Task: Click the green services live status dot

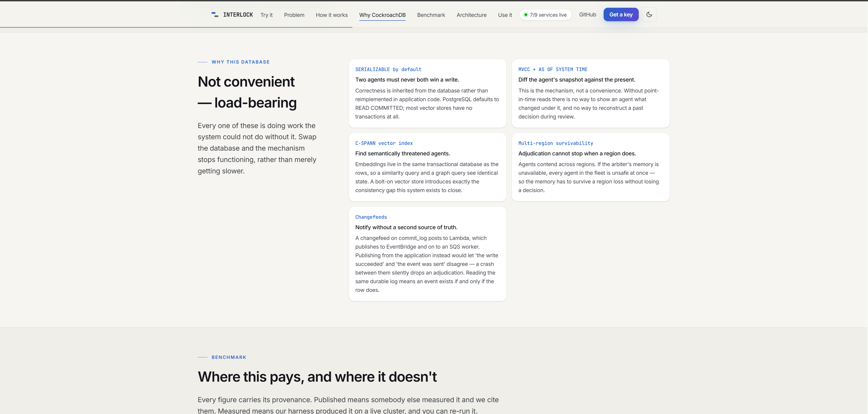Action: [526, 15]
